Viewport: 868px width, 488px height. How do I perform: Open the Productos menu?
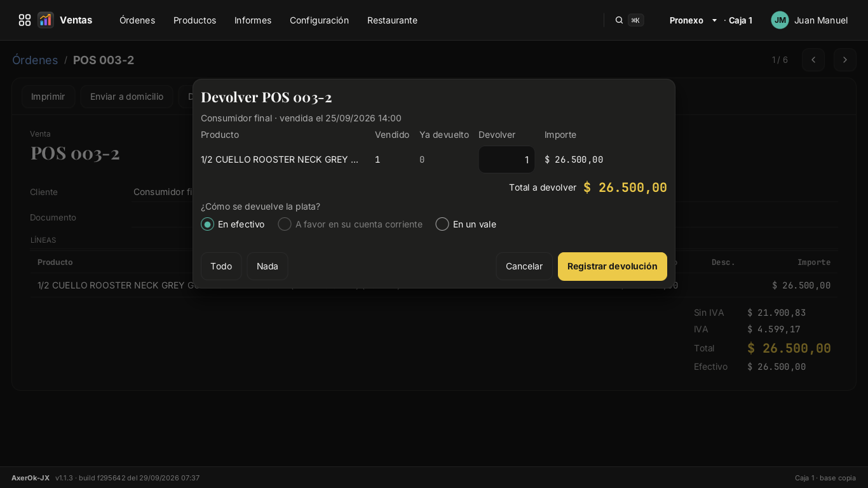point(195,20)
